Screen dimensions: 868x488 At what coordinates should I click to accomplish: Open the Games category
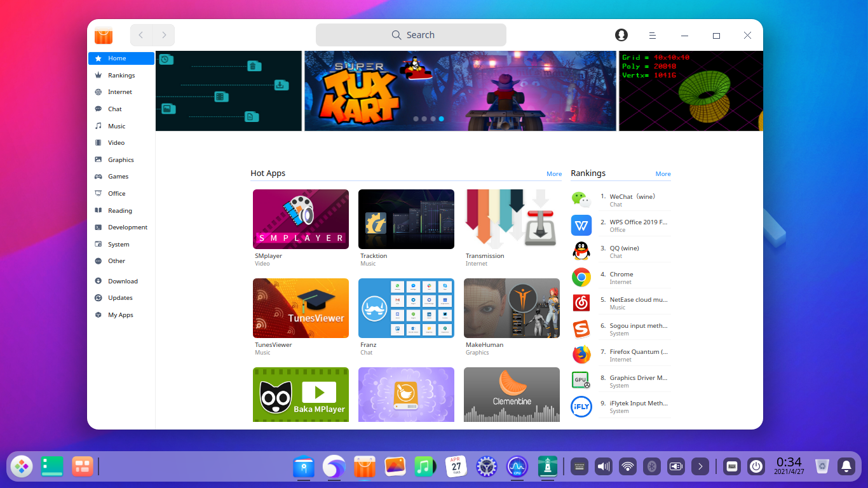[x=121, y=177]
